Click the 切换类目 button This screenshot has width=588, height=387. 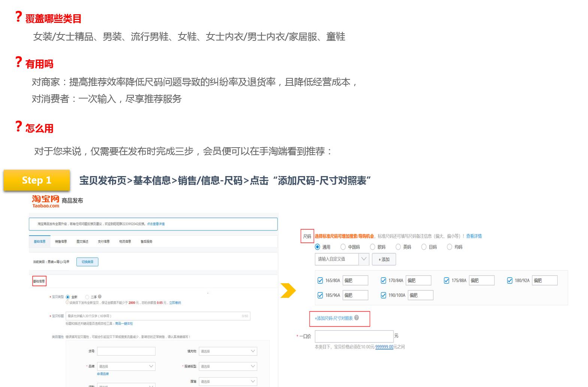tap(87, 261)
